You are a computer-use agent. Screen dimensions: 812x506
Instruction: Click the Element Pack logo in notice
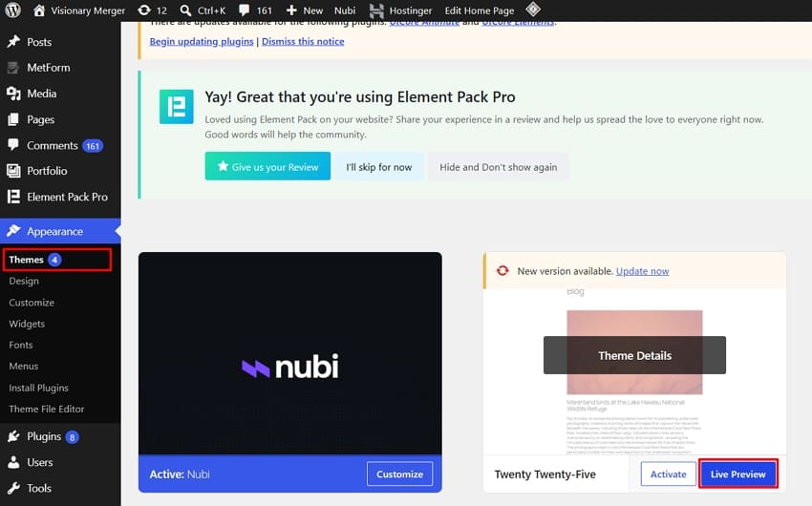177,107
